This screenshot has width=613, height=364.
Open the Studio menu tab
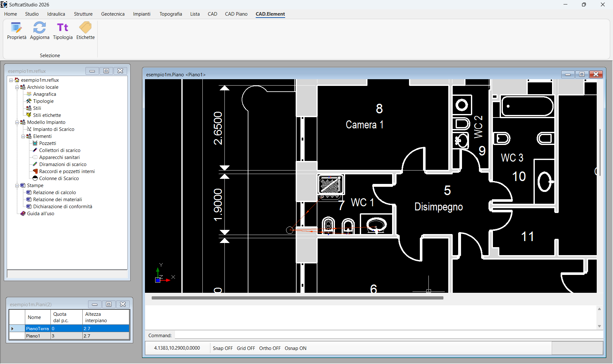(x=32, y=14)
